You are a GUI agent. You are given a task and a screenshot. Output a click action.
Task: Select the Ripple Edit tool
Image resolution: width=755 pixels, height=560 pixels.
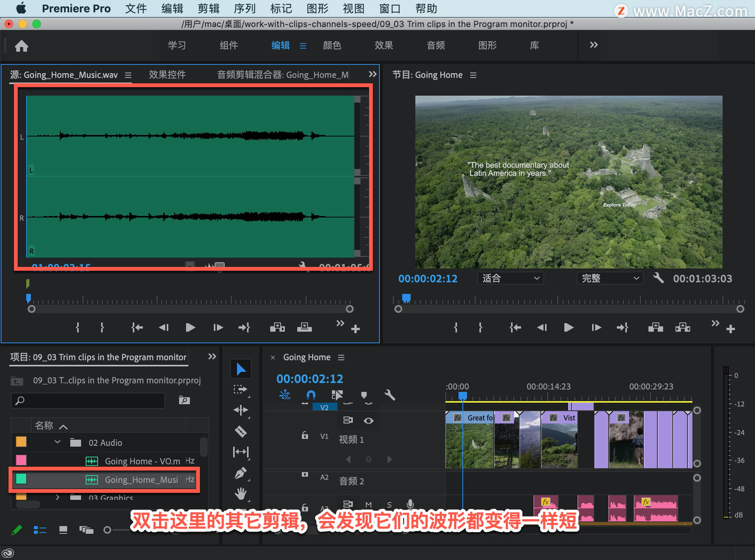pos(241,410)
